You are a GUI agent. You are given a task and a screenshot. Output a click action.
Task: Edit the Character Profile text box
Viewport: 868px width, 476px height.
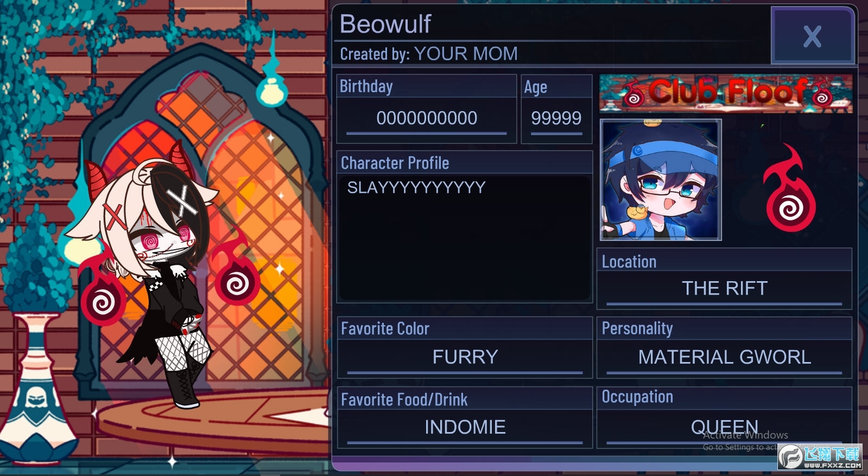(x=465, y=238)
